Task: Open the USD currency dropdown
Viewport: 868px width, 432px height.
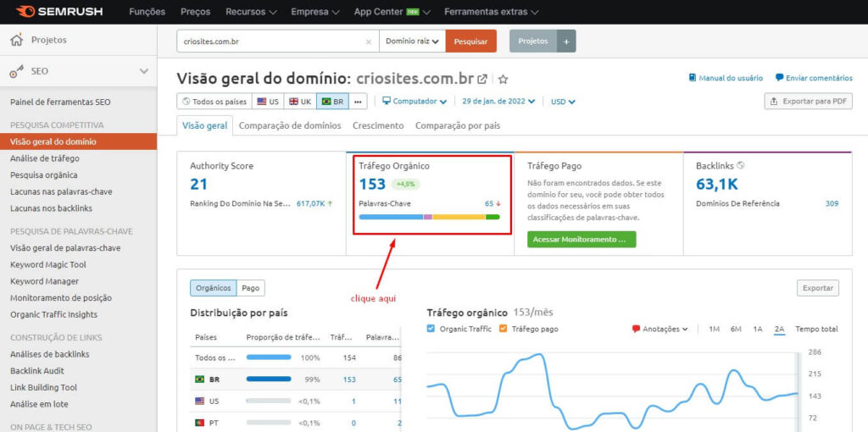Action: point(563,102)
